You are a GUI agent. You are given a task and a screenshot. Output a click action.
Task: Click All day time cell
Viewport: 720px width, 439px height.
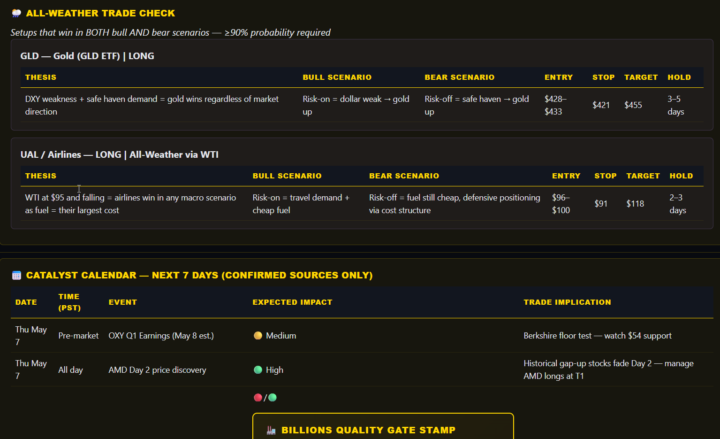click(71, 370)
